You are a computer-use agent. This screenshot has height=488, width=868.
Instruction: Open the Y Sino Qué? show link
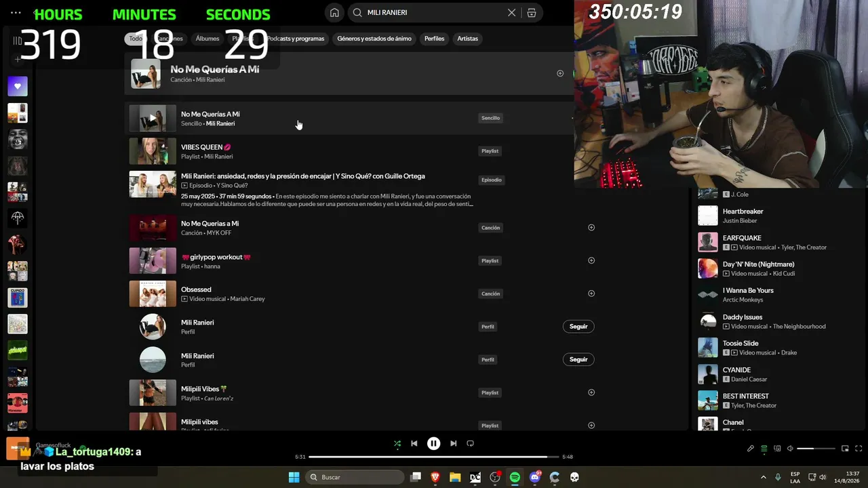coord(232,186)
